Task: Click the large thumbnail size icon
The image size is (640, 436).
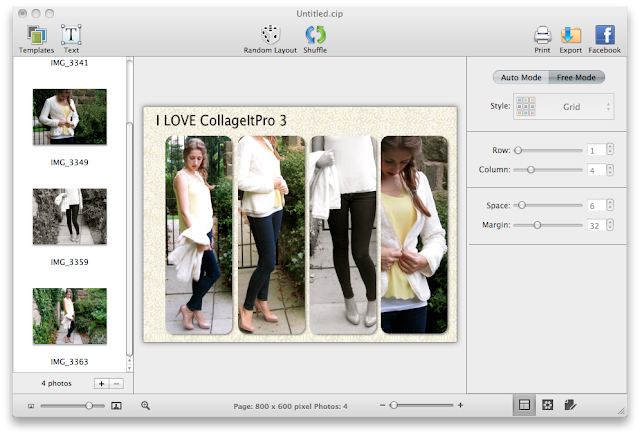Action: pos(116,406)
